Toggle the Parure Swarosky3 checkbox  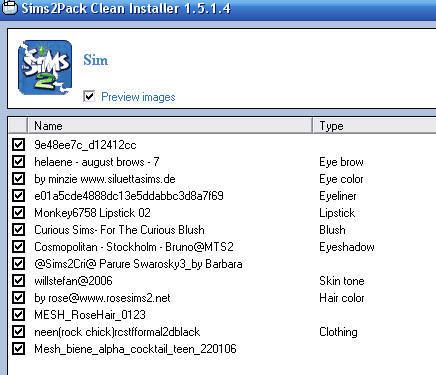coord(18,264)
